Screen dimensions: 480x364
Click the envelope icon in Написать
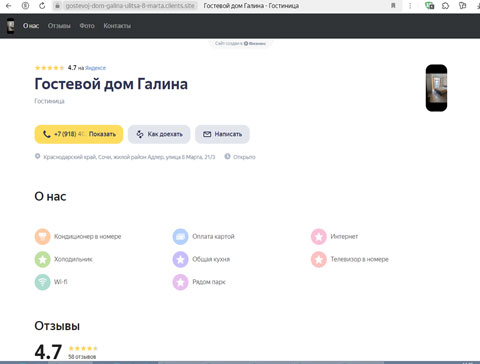[207, 134]
